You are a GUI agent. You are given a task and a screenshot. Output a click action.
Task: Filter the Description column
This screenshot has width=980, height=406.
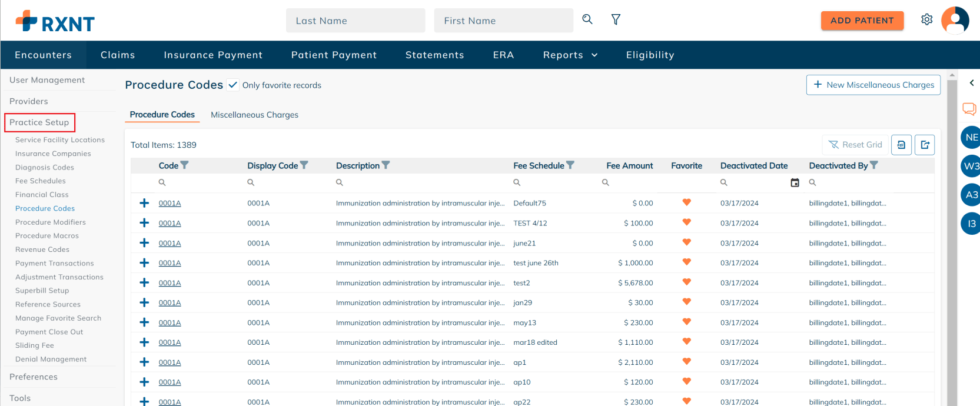click(386, 165)
